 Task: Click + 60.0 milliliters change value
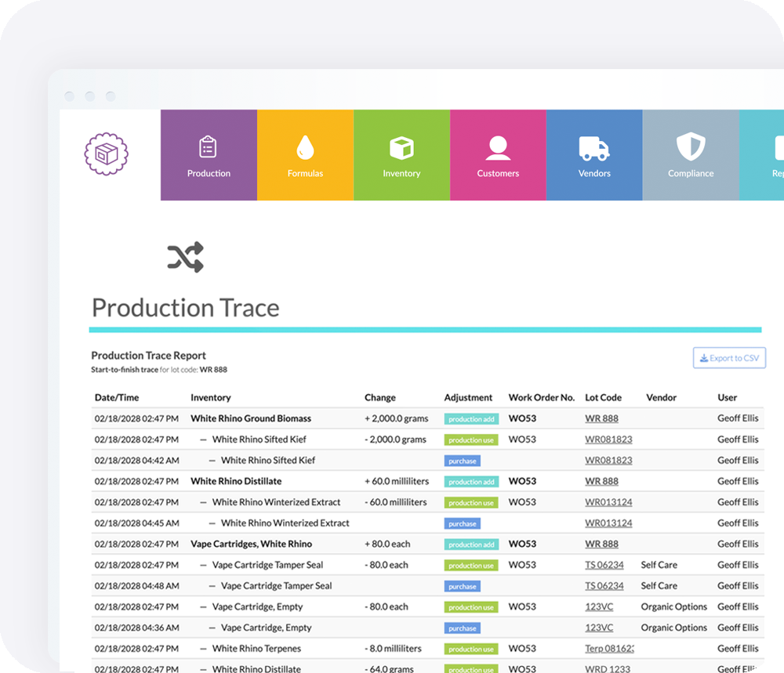tap(397, 481)
